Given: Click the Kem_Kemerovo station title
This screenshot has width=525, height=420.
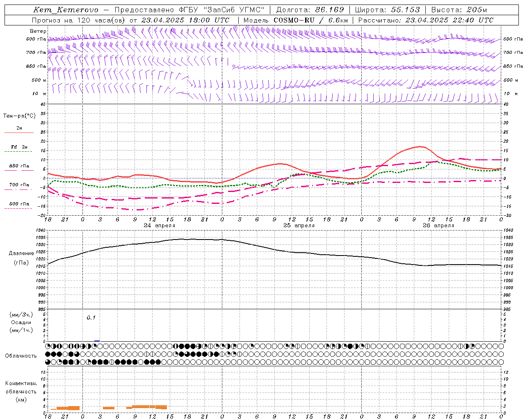Looking at the screenshot, I should [66, 10].
